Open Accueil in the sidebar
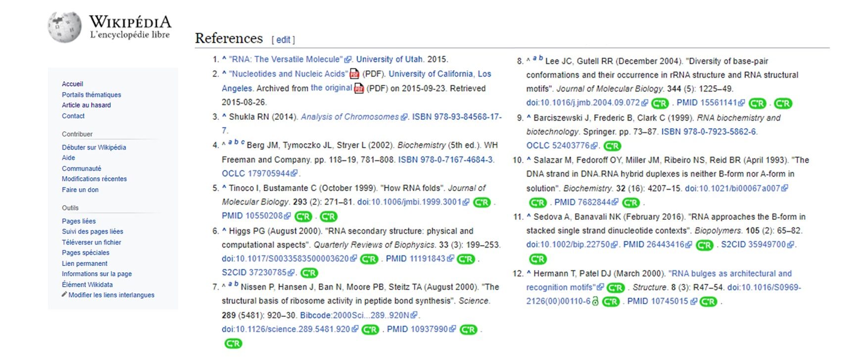This screenshot has width=868, height=358. (x=72, y=84)
